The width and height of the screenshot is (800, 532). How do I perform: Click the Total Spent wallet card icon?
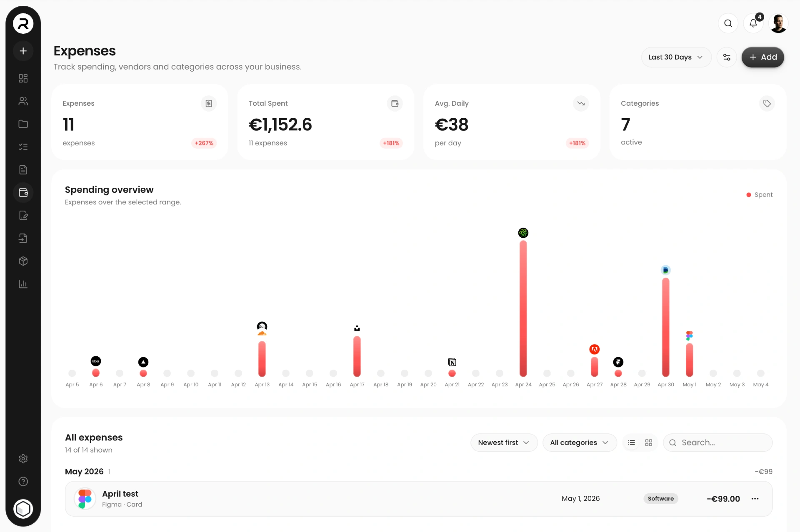pyautogui.click(x=395, y=103)
